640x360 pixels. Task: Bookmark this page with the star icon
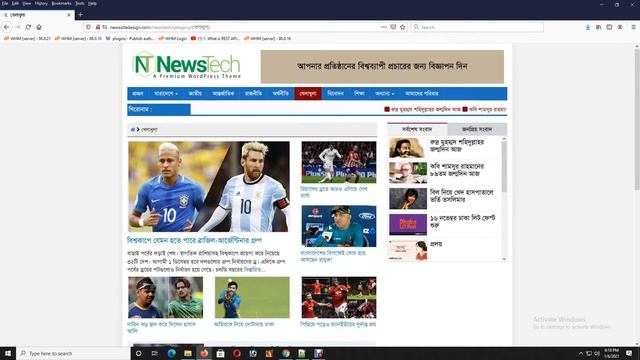pos(402,27)
